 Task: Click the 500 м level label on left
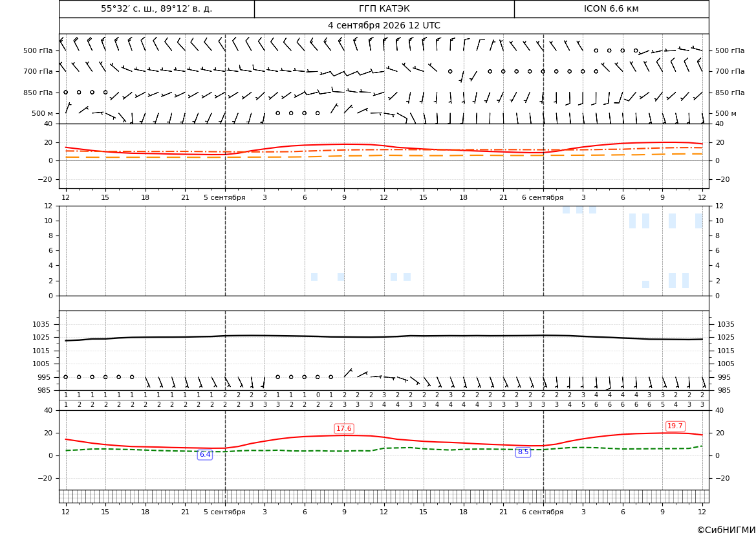42,113
